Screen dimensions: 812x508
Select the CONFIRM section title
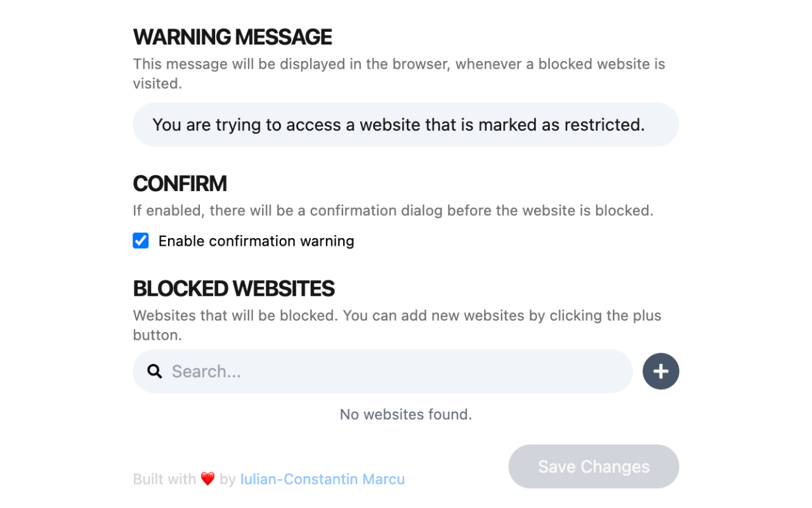click(x=180, y=184)
